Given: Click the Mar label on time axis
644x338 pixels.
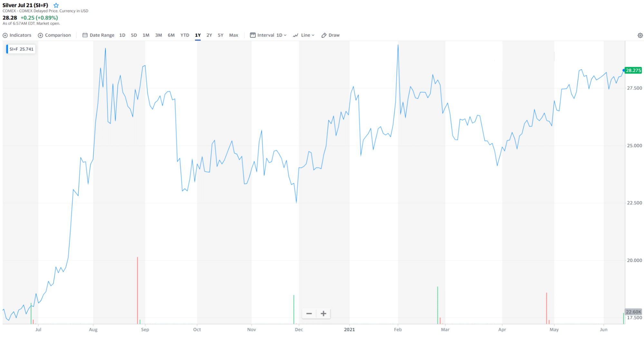Looking at the screenshot, I should [445, 330].
